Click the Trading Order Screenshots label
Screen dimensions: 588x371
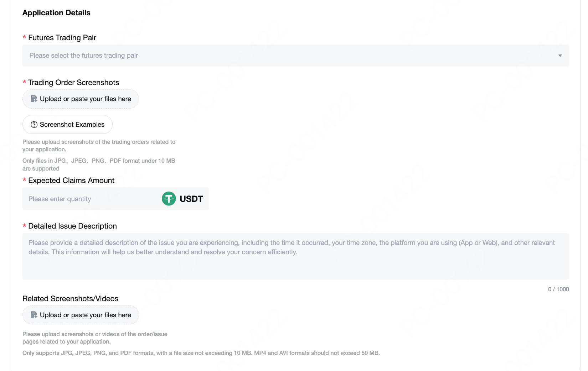tap(73, 83)
